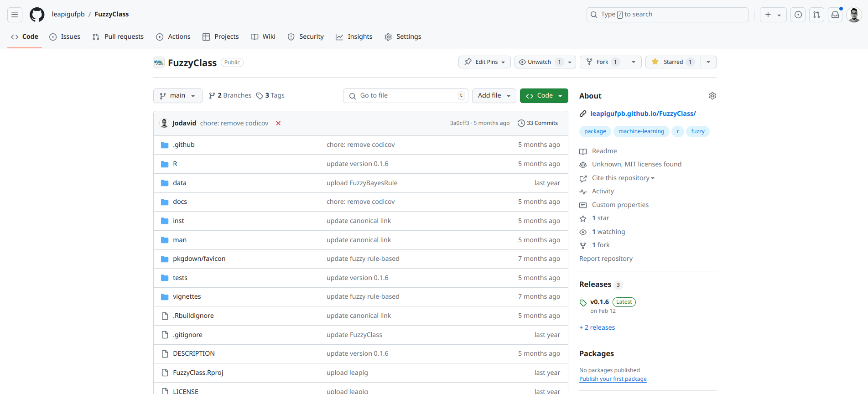Expand the main branch selector

point(177,96)
